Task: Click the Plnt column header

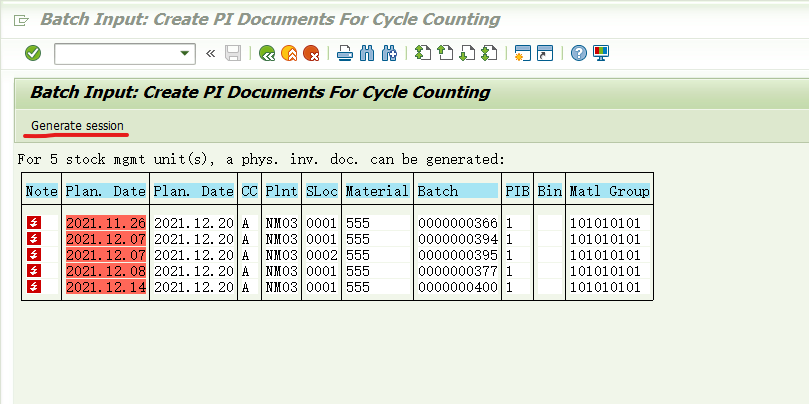Action: pyautogui.click(x=282, y=191)
